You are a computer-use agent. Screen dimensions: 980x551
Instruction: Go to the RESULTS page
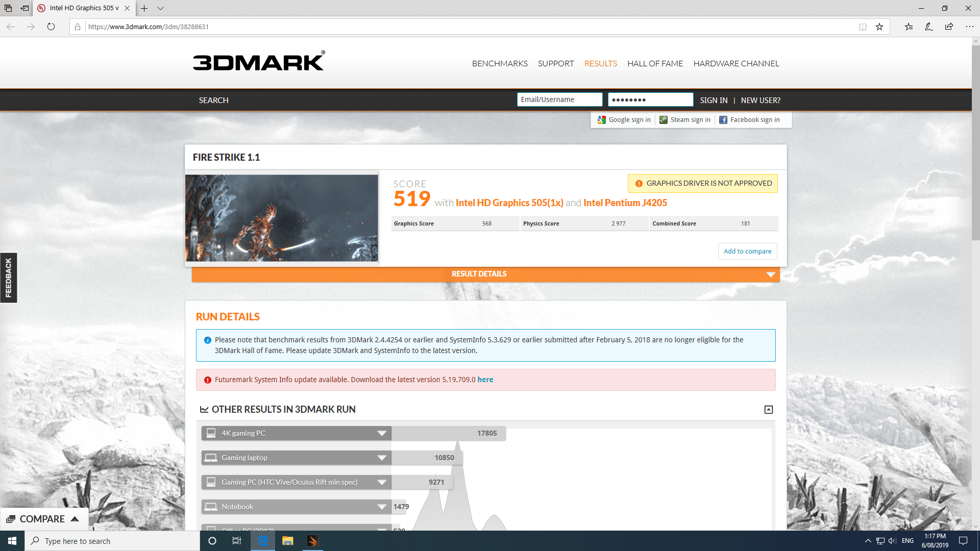[x=601, y=64]
